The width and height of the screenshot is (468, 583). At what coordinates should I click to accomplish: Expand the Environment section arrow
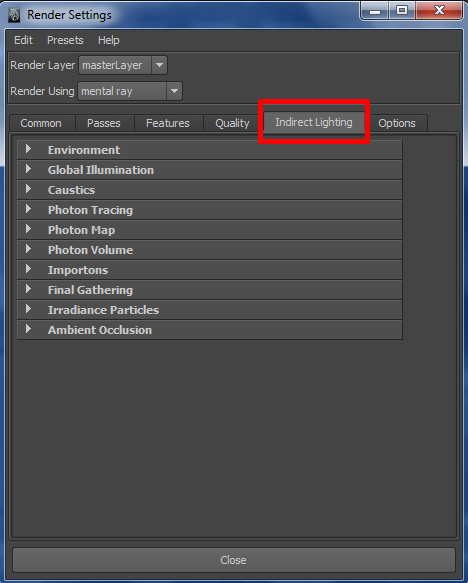(x=28, y=149)
